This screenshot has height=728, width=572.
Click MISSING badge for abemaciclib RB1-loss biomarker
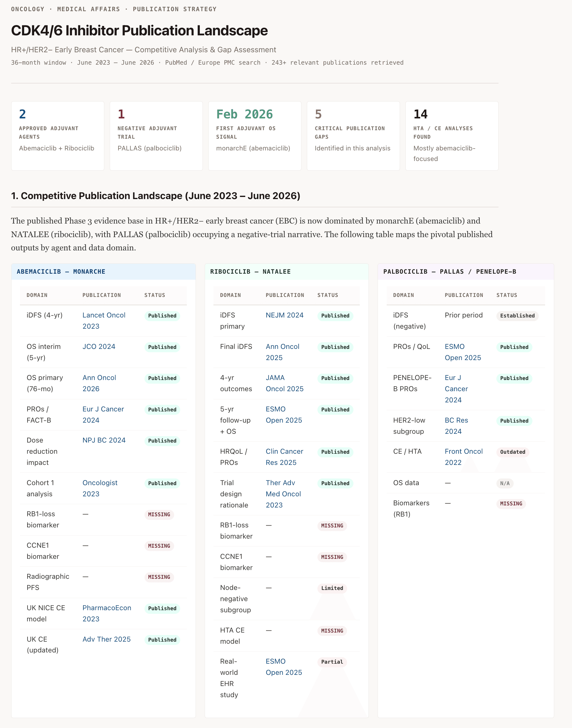[x=159, y=514]
